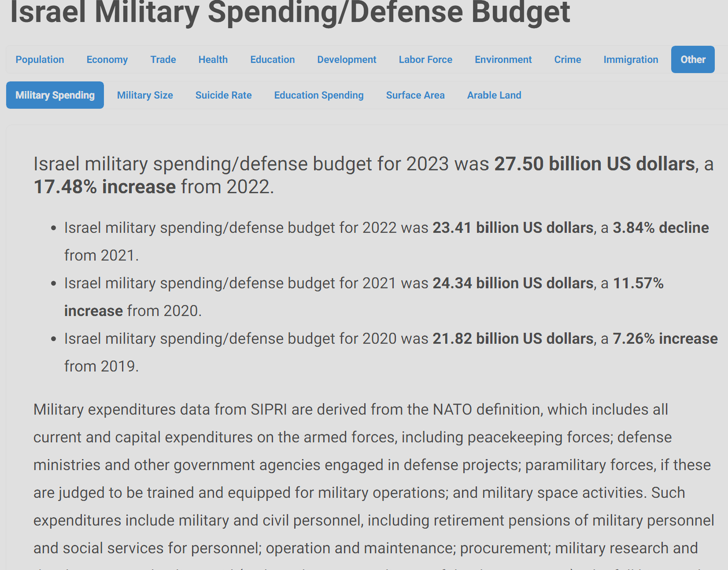The width and height of the screenshot is (728, 570).
Task: Select the Arable Land sub-tab
Action: (494, 95)
